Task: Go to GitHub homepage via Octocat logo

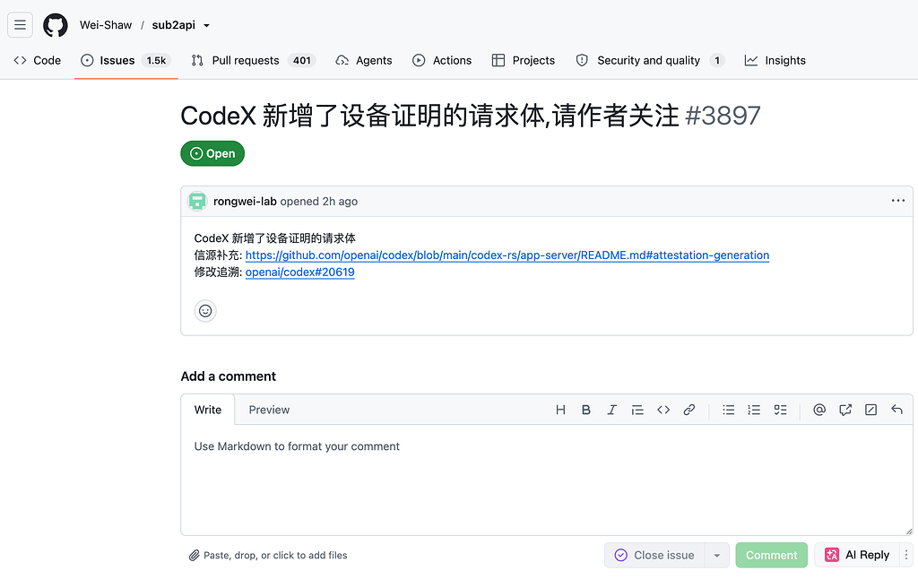Action: pyautogui.click(x=56, y=25)
